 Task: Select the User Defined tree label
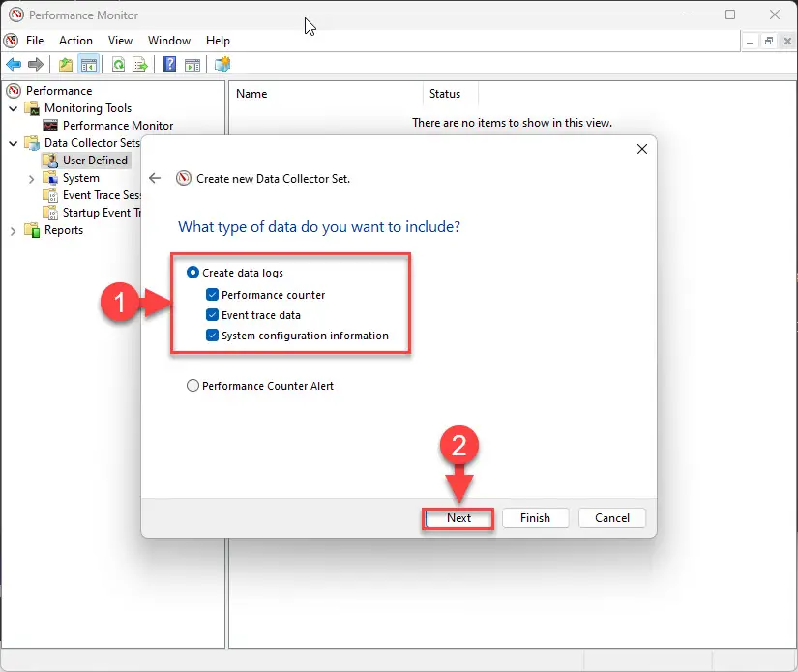[x=95, y=161]
